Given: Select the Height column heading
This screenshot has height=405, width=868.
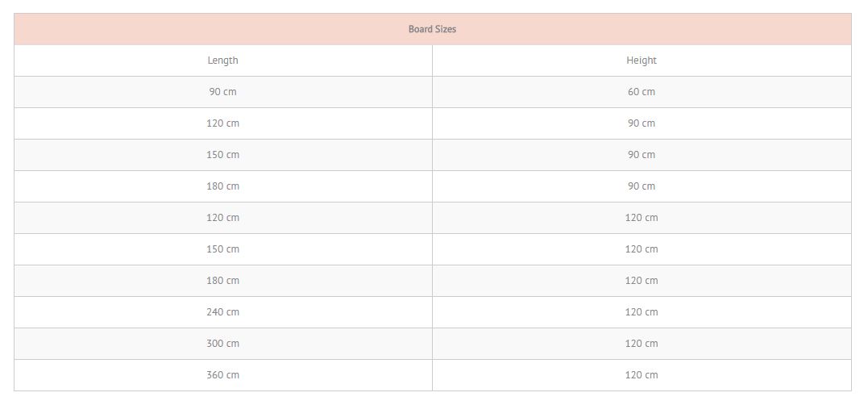Looking at the screenshot, I should point(642,61).
